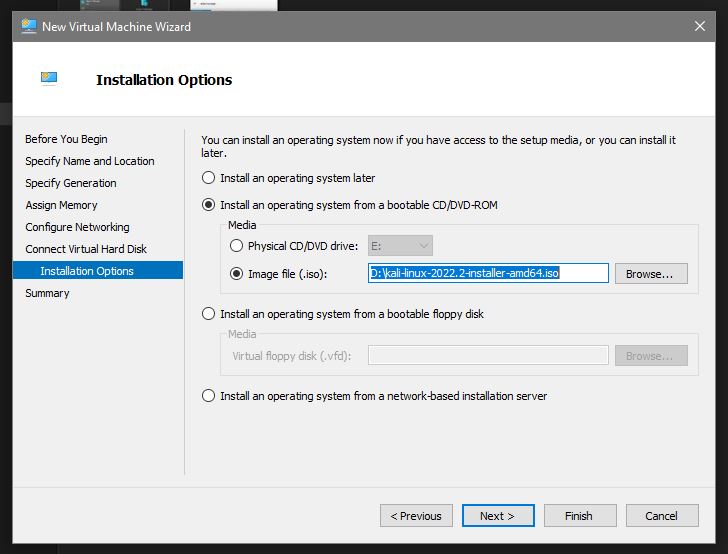
Task: Go to the Before You Begin step
Action: tap(66, 139)
